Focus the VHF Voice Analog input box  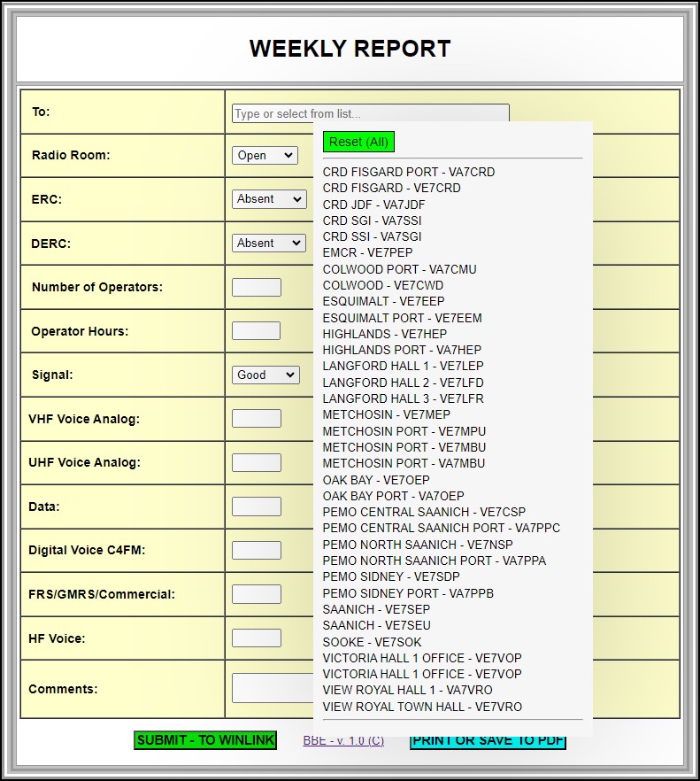click(256, 419)
